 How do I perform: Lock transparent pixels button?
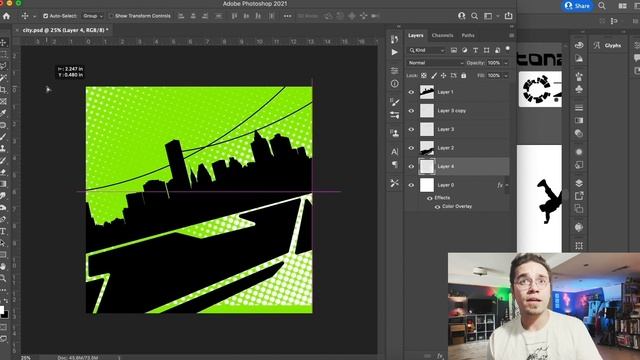click(x=424, y=76)
